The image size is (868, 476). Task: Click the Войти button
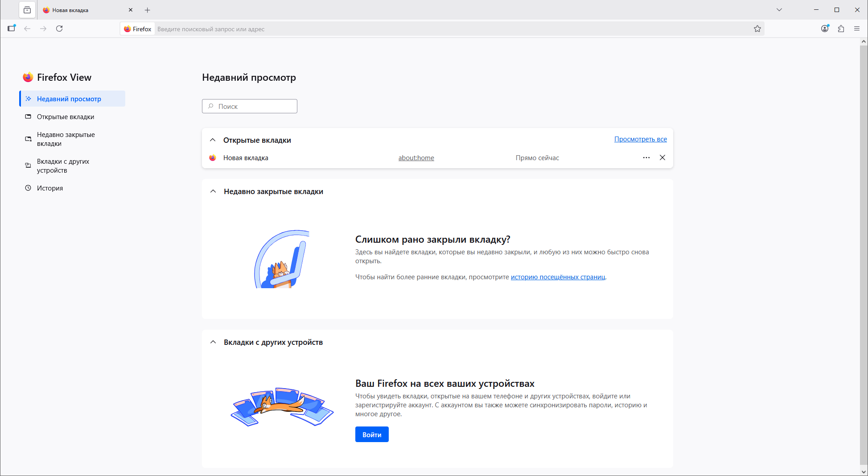[x=372, y=435]
